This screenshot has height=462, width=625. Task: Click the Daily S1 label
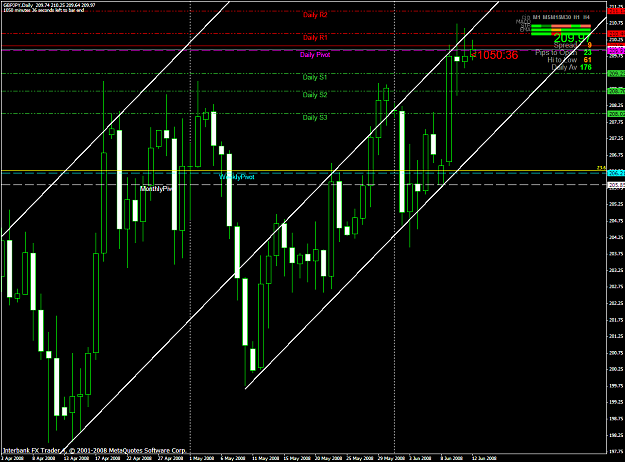315,77
